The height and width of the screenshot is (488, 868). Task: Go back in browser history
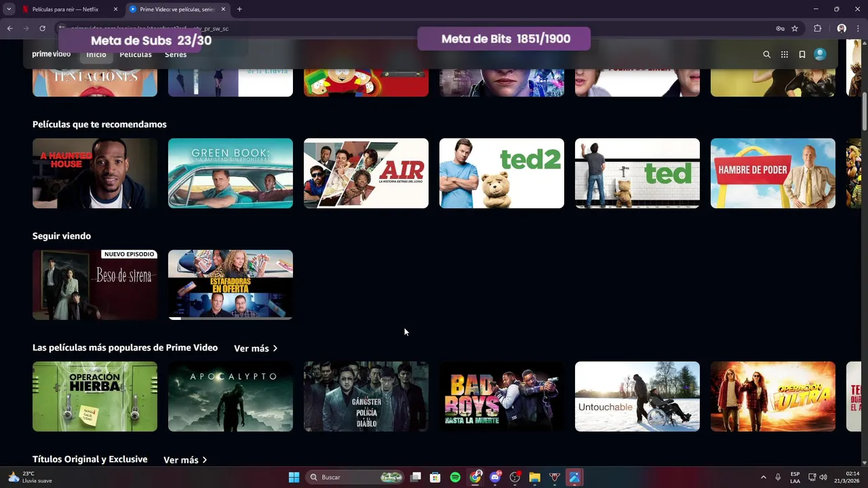(x=9, y=28)
